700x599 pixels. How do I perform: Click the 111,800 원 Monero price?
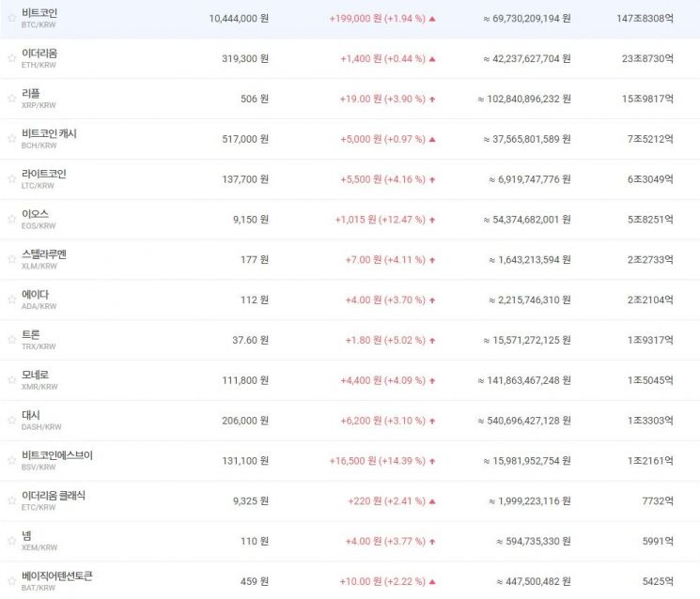(x=245, y=380)
